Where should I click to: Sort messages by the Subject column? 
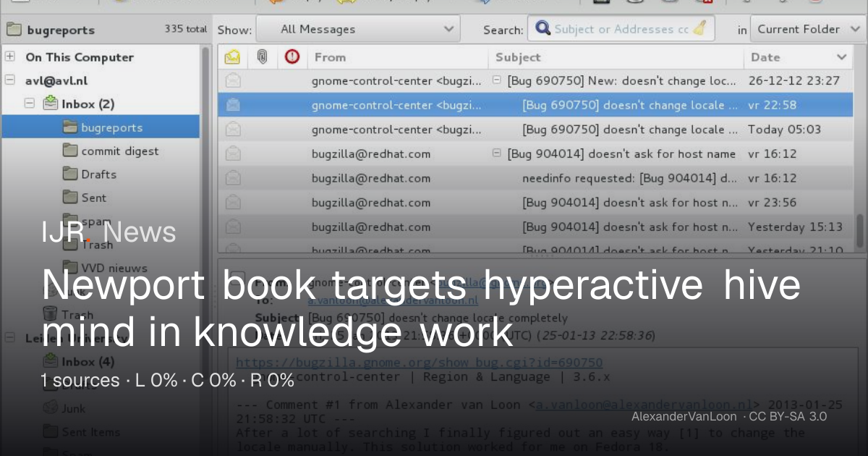coord(616,57)
